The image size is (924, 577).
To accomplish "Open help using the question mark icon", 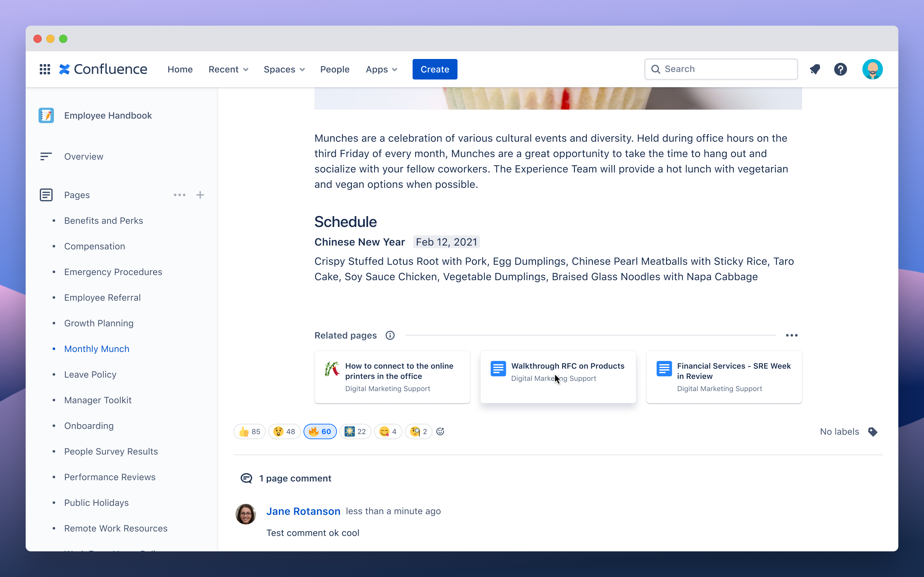I will click(x=841, y=69).
